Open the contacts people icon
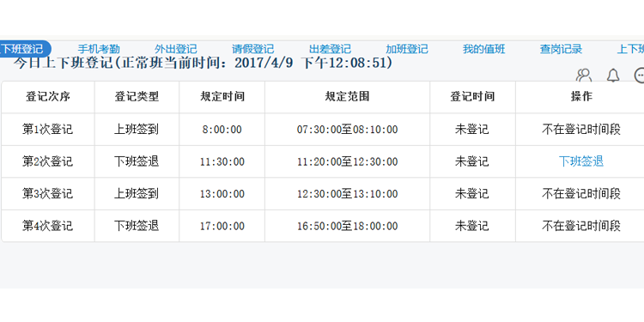Screen dimensions: 644x322 [584, 76]
